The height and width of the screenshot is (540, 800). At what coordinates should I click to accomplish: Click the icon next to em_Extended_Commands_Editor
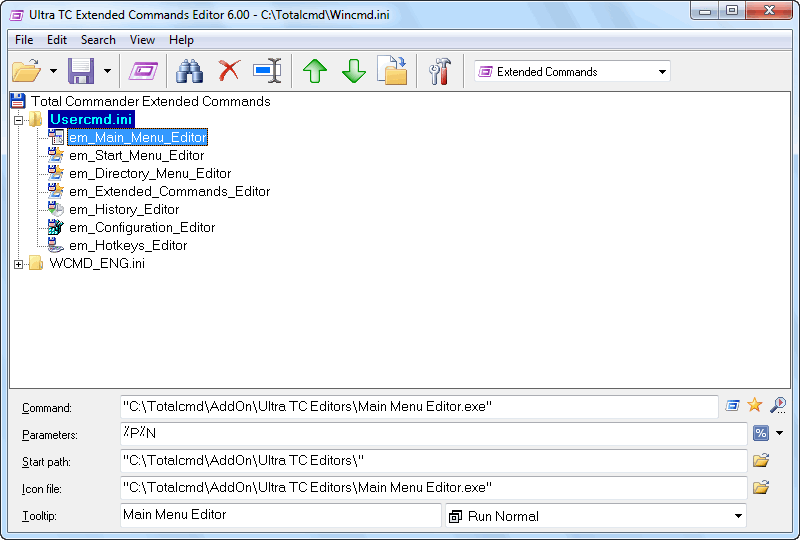click(x=56, y=191)
